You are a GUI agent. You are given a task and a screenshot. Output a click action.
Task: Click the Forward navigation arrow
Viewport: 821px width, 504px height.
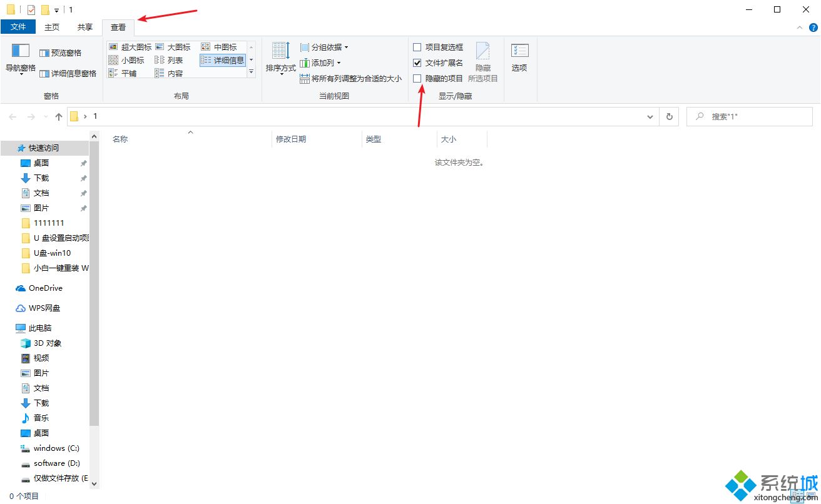click(31, 116)
